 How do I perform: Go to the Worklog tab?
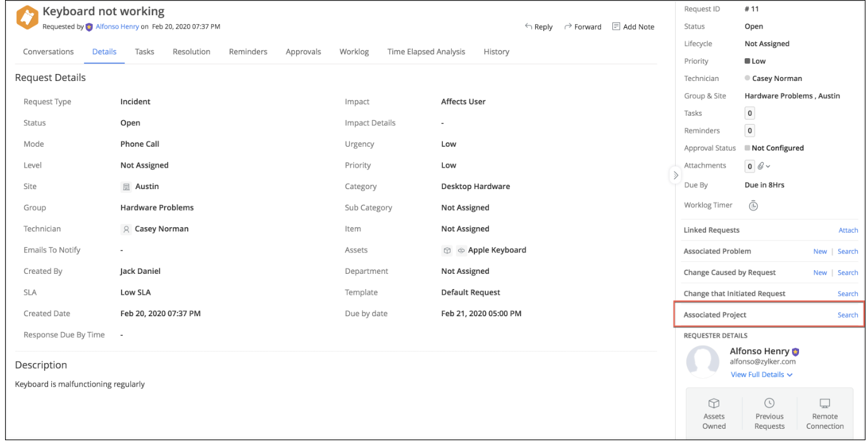point(354,52)
